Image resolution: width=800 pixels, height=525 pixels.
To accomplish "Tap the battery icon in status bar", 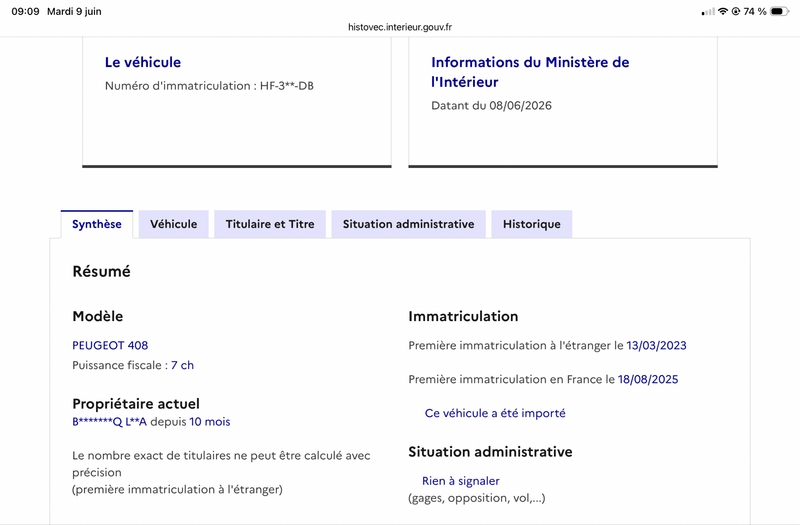I will 779,11.
